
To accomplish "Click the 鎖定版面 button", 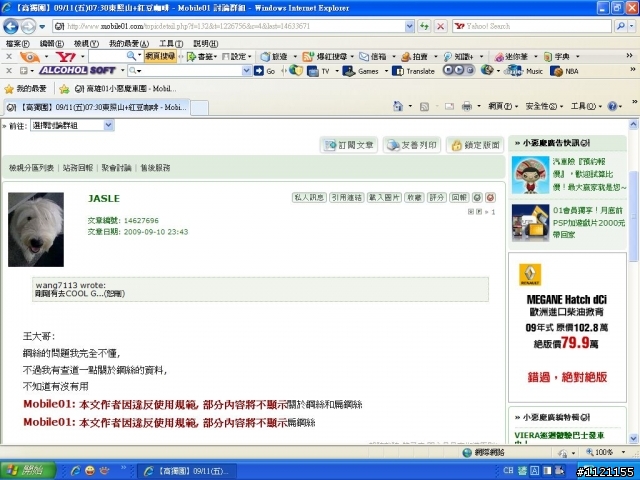I will click(475, 145).
